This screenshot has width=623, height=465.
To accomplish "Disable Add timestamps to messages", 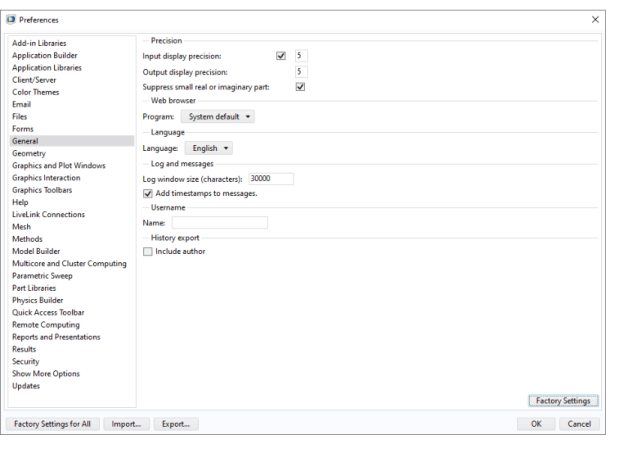I will [148, 194].
